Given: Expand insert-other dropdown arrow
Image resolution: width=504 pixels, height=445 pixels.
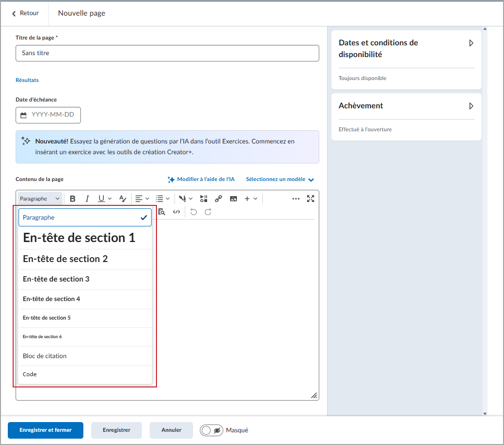Looking at the screenshot, I should click(x=255, y=199).
